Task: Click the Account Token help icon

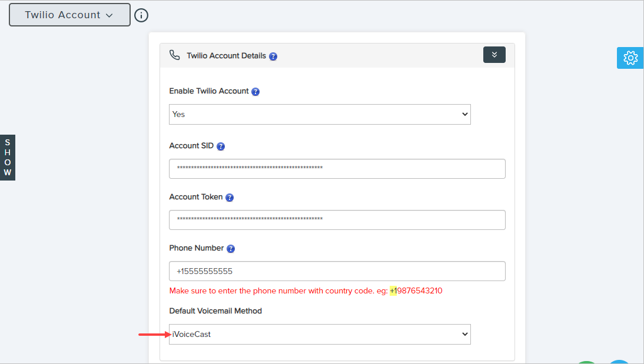Action: pyautogui.click(x=230, y=198)
